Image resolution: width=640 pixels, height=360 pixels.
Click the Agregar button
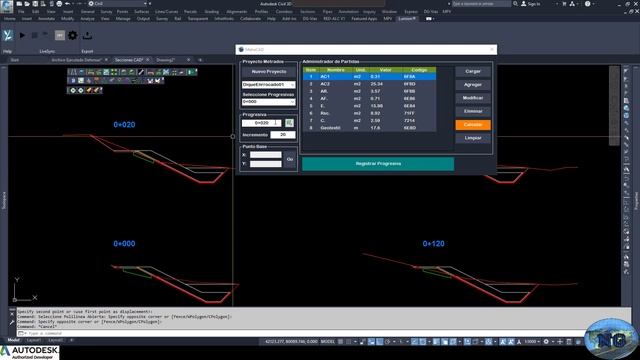[x=473, y=85]
